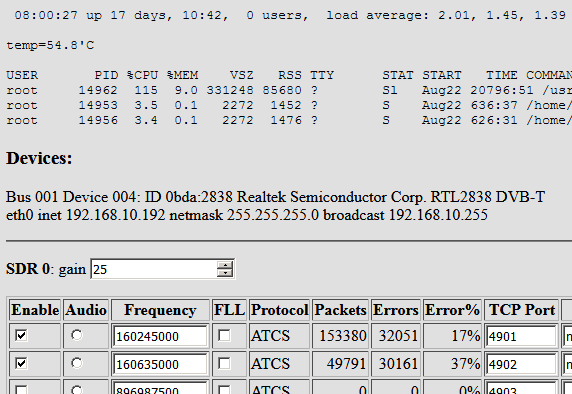
Task: Click the Error% column header
Action: 452,310
